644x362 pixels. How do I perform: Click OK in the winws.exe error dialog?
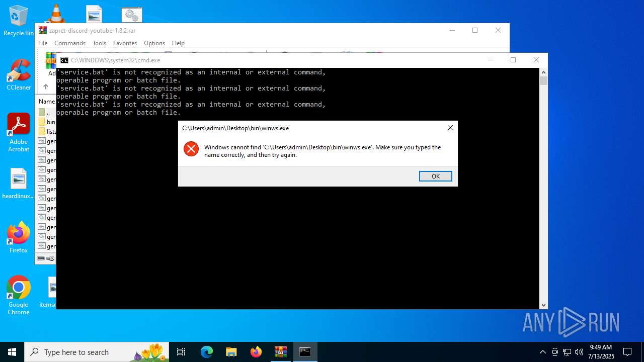435,176
